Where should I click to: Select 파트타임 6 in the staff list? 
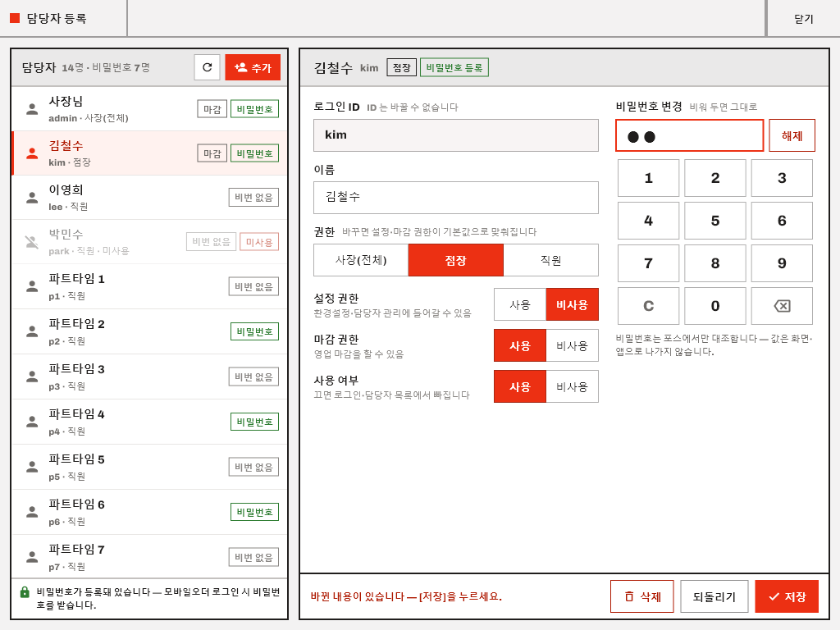tap(149, 512)
